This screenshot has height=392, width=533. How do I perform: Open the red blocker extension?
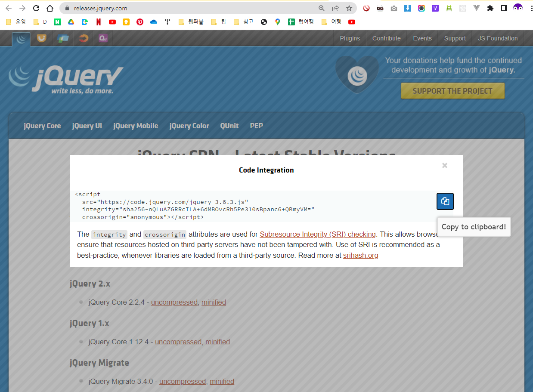(x=366, y=8)
